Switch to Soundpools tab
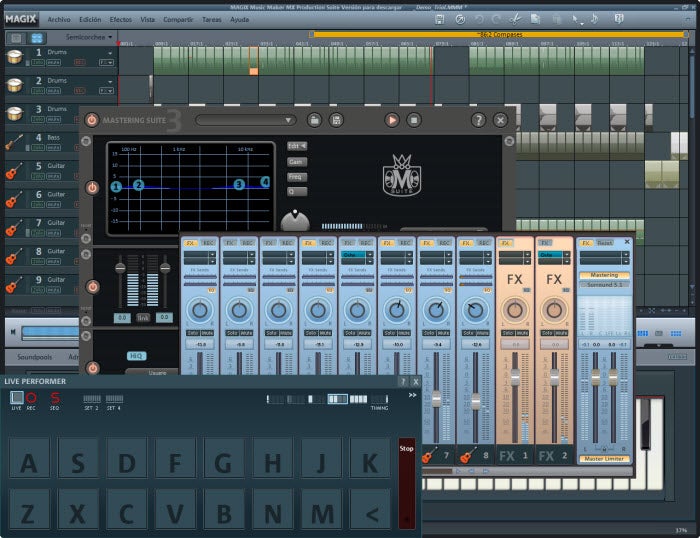The height and width of the screenshot is (538, 700). 34,357
